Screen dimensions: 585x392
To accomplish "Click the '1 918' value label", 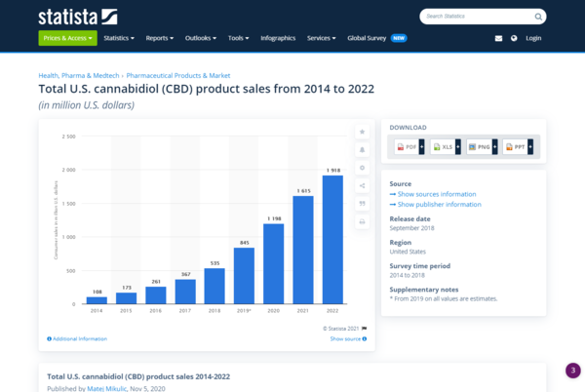I will [333, 170].
